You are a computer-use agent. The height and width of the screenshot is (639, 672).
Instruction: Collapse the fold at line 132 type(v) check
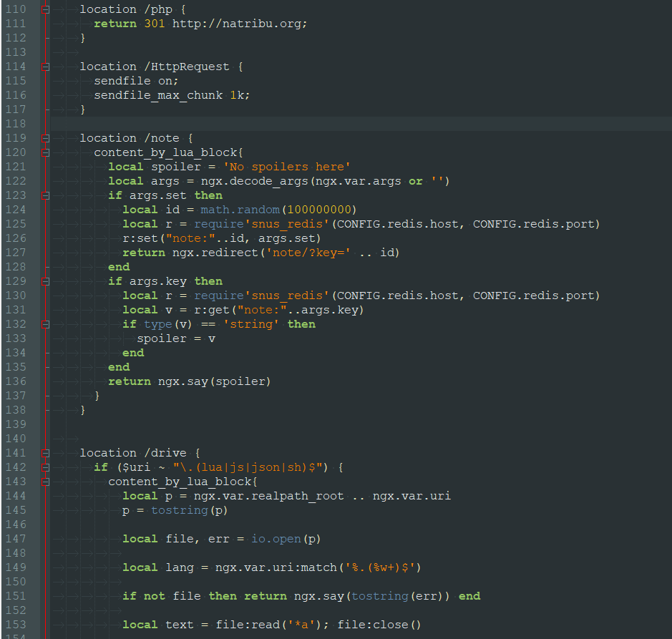[45, 324]
